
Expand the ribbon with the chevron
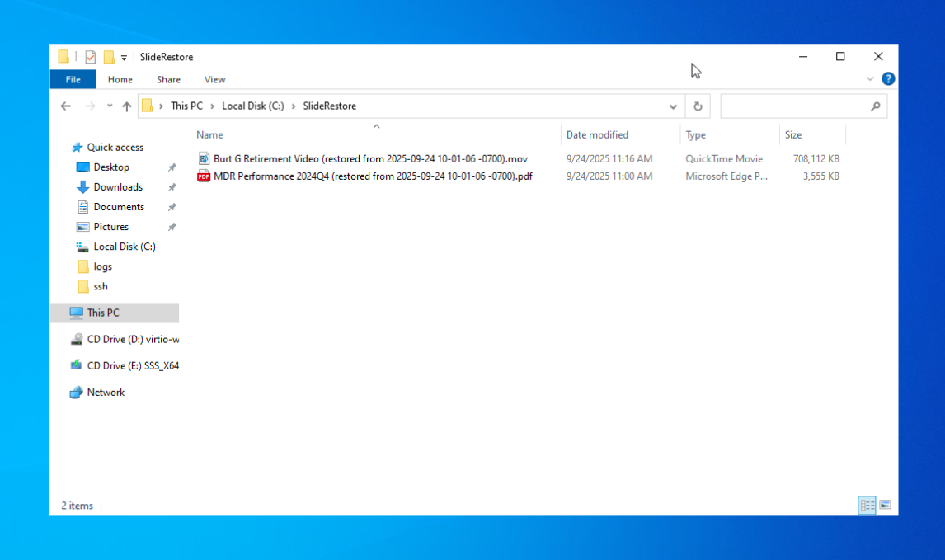(870, 79)
